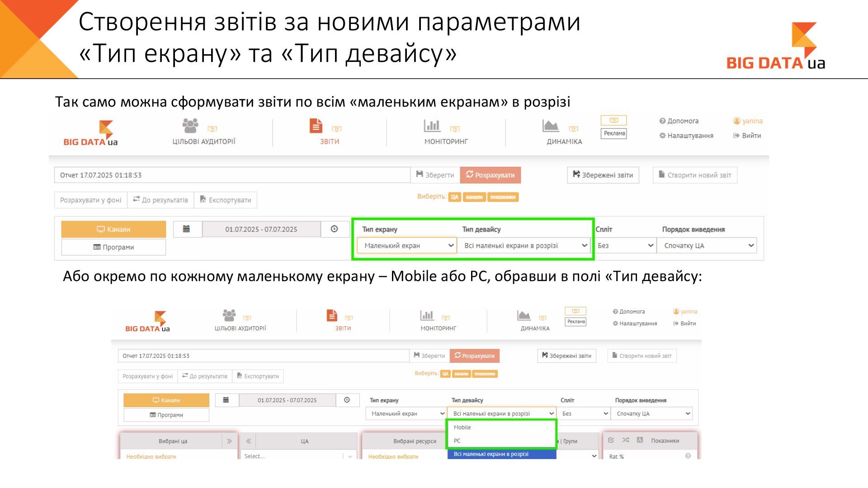Image resolution: width=868 pixels, height=488 pixels.
Task: Click date range 01.07.2025 - 07.07.2025 in upper screenshot
Action: (261, 229)
